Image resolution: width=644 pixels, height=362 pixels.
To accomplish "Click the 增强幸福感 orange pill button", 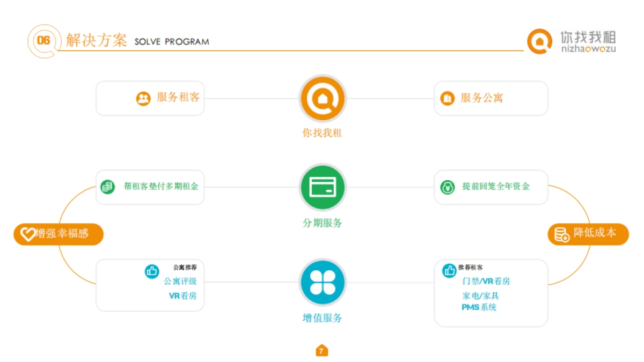I will click(x=58, y=234).
